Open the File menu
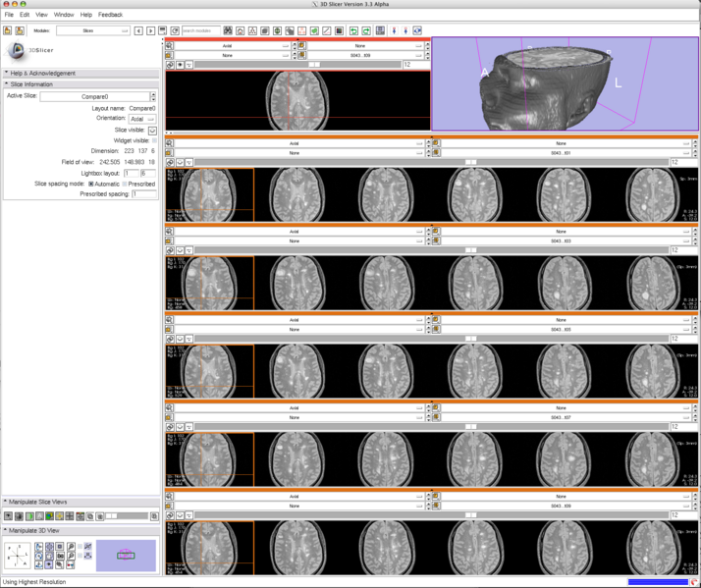701x588 pixels. [9, 15]
